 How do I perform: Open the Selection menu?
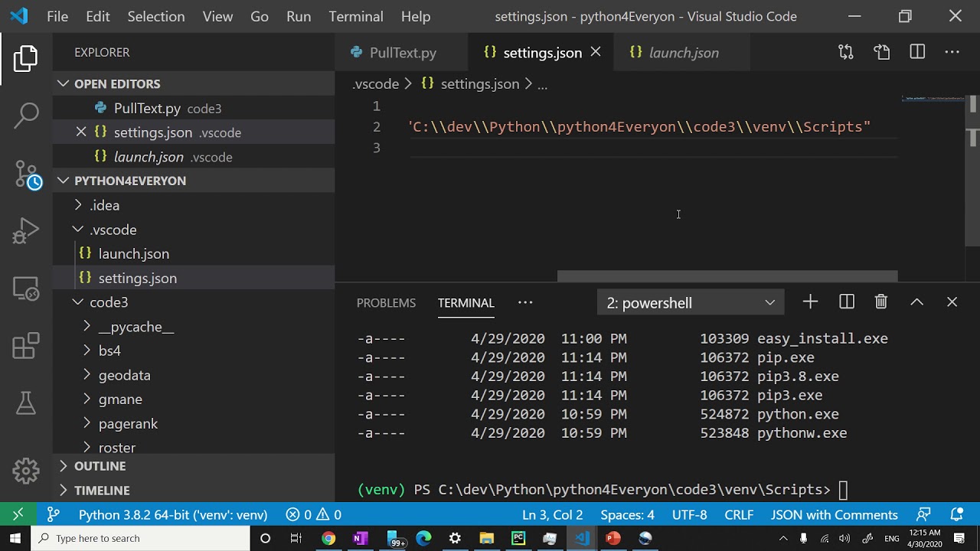point(156,16)
